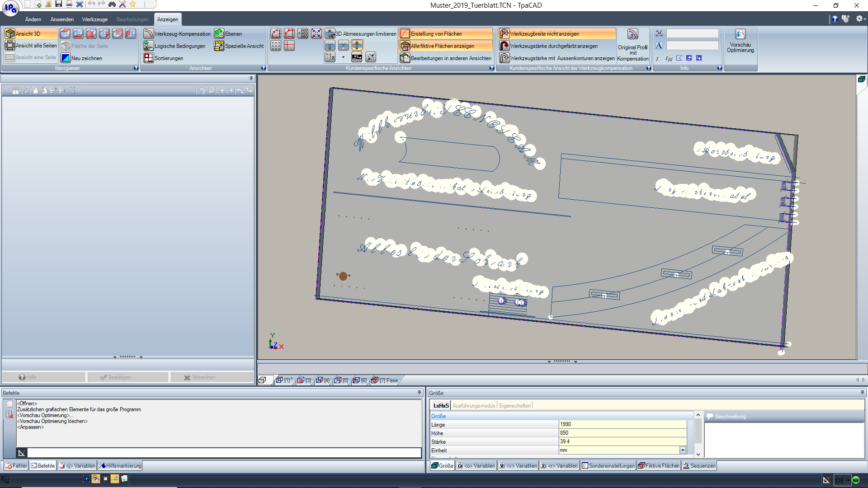Image resolution: width=868 pixels, height=488 pixels.
Task: Click Original Profil mit Kompensation icon
Action: coord(632,34)
